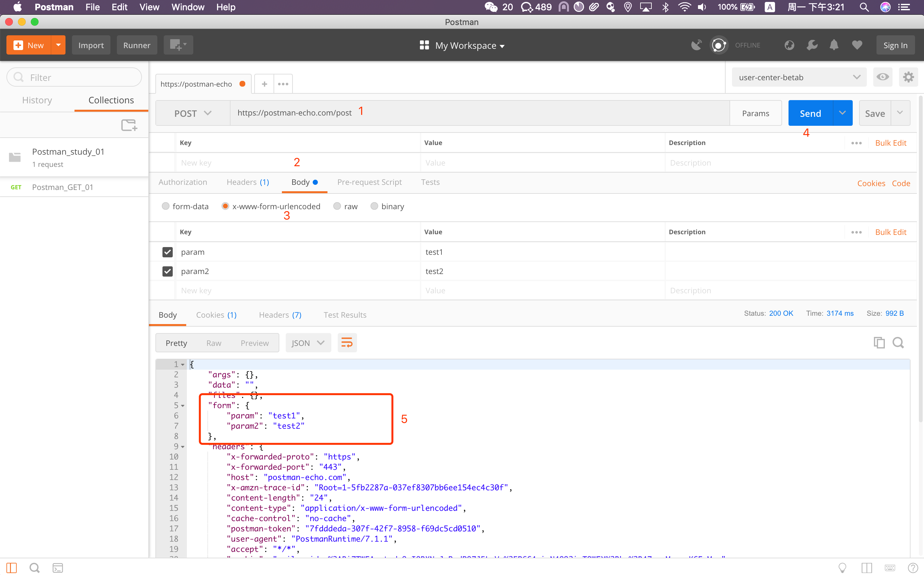Copy response to clipboard icon
This screenshot has width=924, height=575.
879,343
